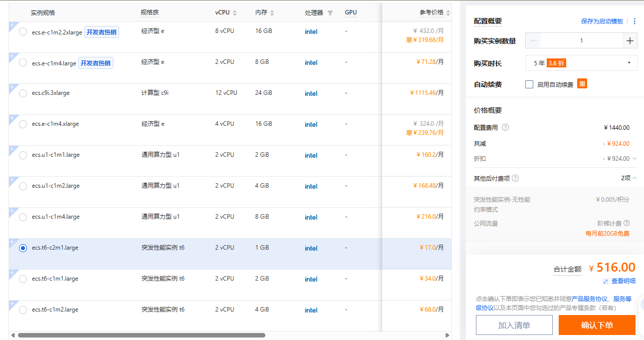Viewport: 644px width, 340px height.
Task: Expand the 折扣 discount details chevron
Action: (635, 159)
